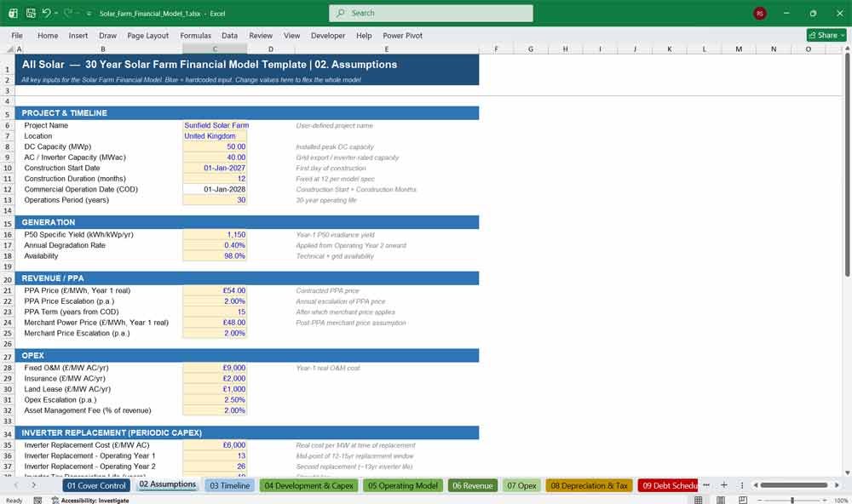The width and height of the screenshot is (852, 504).
Task: Open the Review ribbon tab
Action: coord(261,35)
